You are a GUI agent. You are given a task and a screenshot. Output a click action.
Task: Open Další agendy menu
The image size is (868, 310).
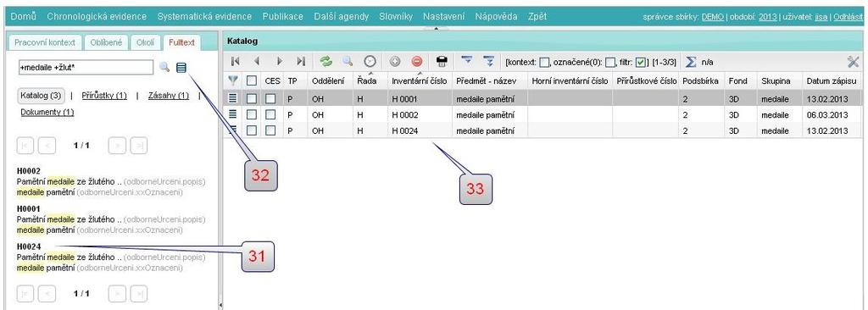tap(341, 17)
